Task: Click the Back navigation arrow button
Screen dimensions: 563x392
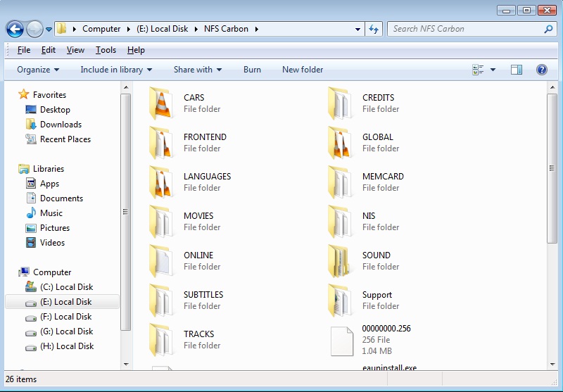Action: (15, 29)
